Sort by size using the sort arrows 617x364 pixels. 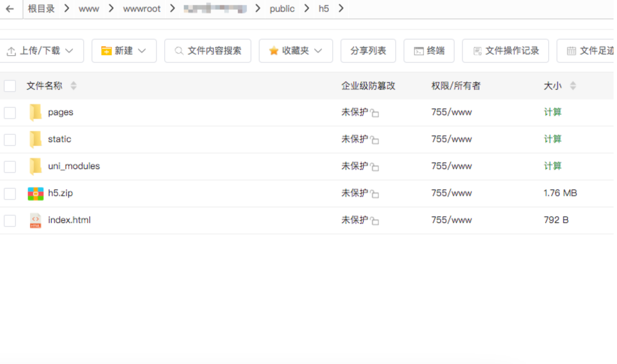tap(573, 86)
